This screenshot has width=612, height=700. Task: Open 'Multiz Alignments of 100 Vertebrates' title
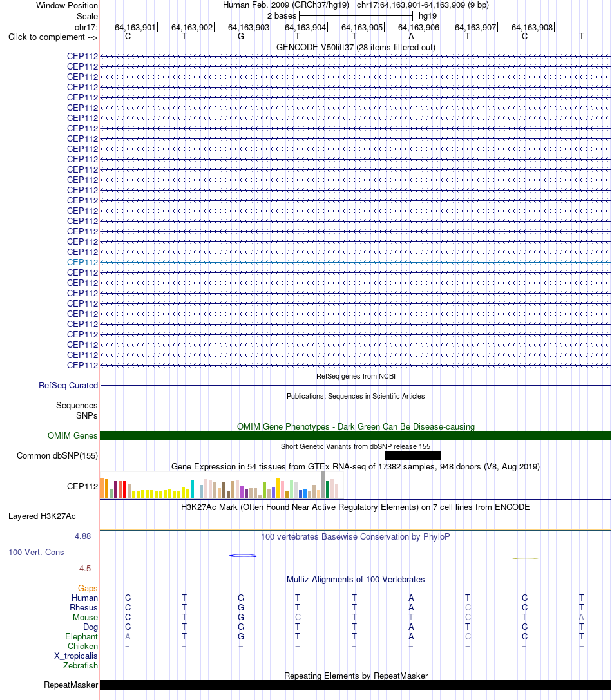tap(356, 580)
